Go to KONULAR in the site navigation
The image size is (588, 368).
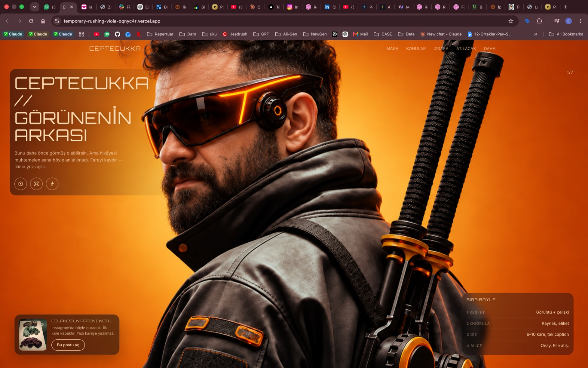[416, 49]
